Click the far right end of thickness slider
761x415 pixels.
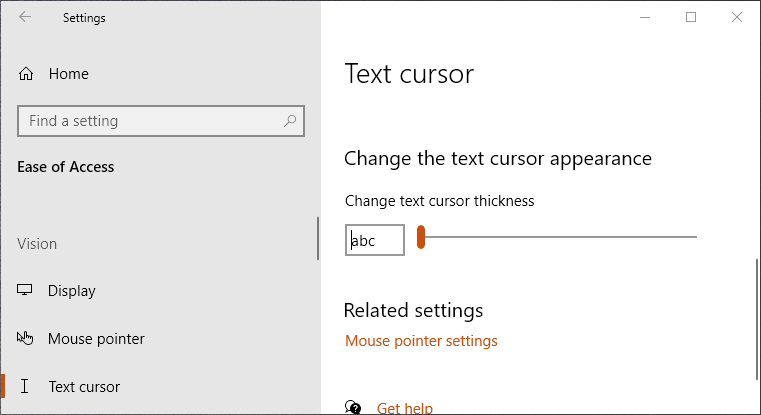coord(694,238)
